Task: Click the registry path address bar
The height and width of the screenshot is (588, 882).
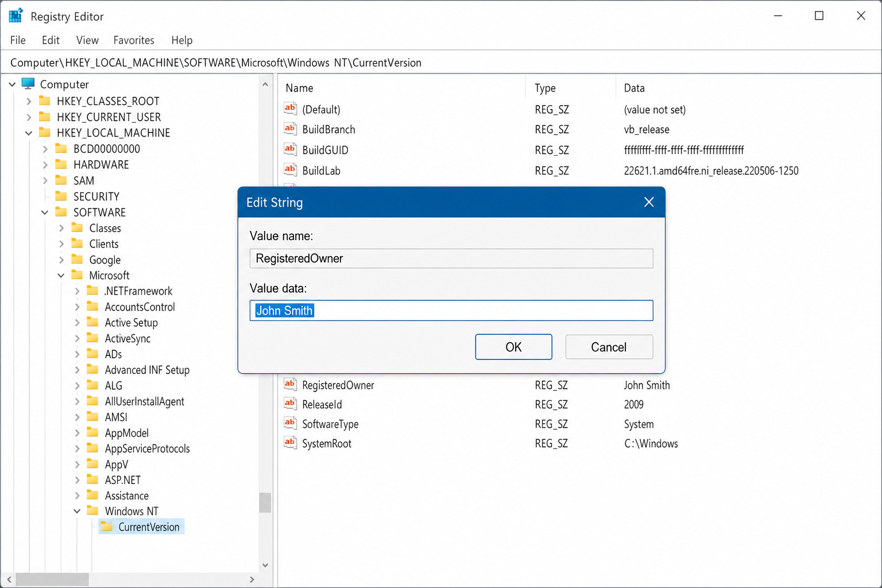Action: click(441, 63)
